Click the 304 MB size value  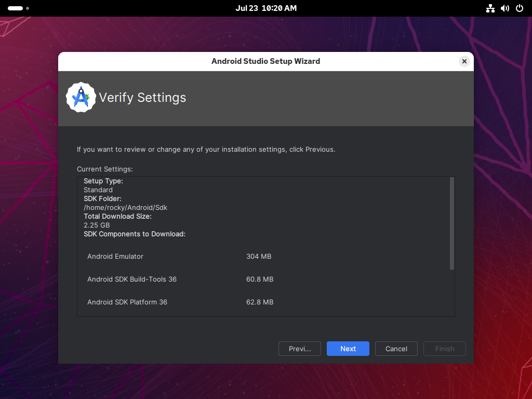(x=259, y=257)
